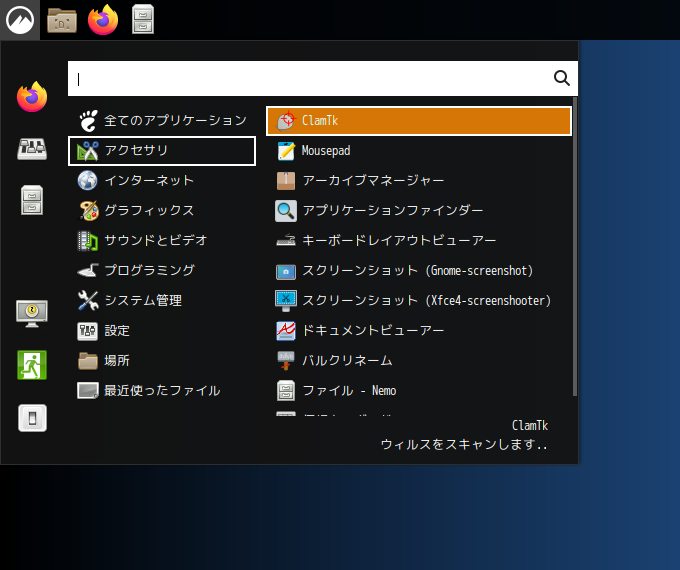Select the プログラミング category
The height and width of the screenshot is (570, 680).
(x=162, y=271)
